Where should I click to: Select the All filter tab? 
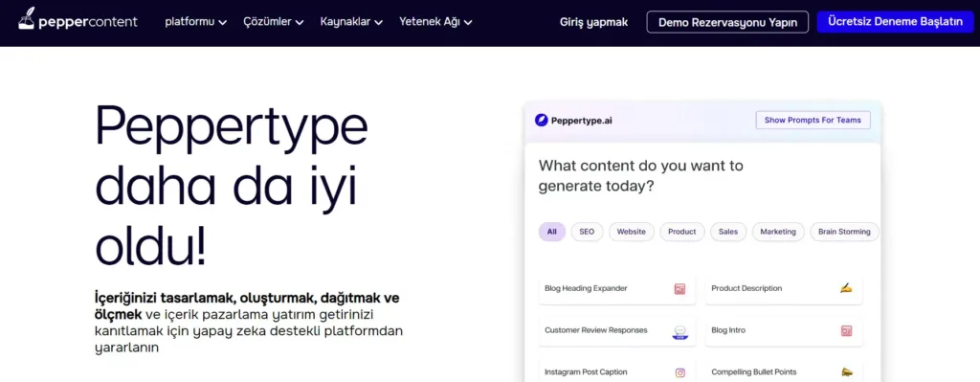click(552, 232)
